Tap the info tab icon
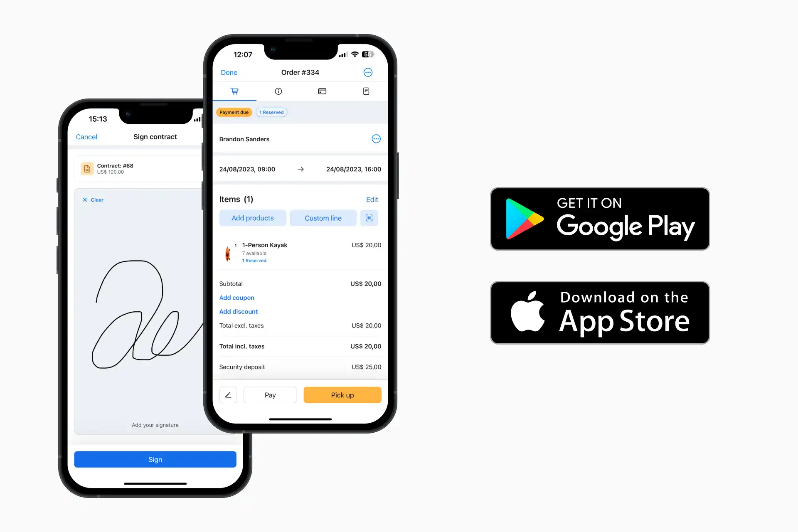Image resolution: width=798 pixels, height=532 pixels. [x=278, y=91]
